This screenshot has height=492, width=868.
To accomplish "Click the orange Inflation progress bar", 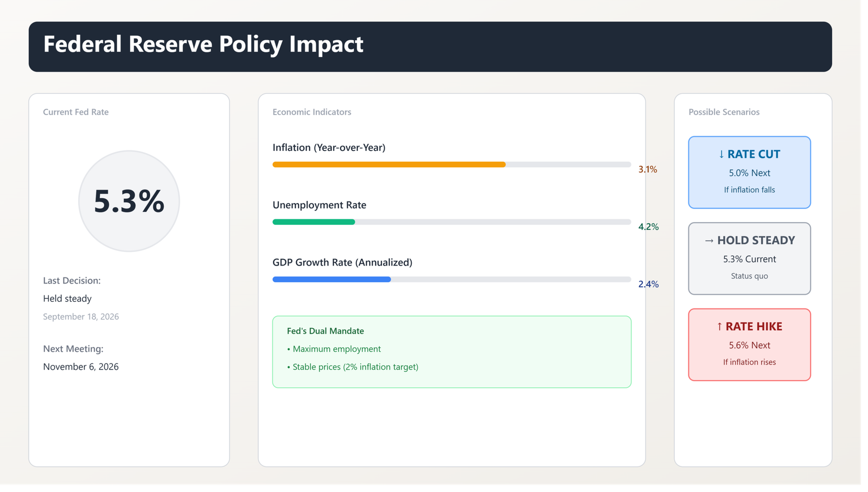I will 389,165.
